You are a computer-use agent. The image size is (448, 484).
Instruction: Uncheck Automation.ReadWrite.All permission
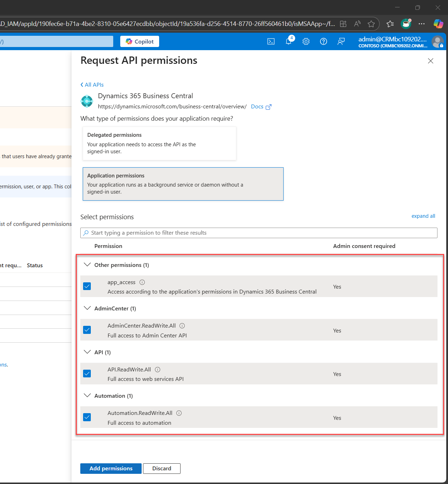pos(87,417)
